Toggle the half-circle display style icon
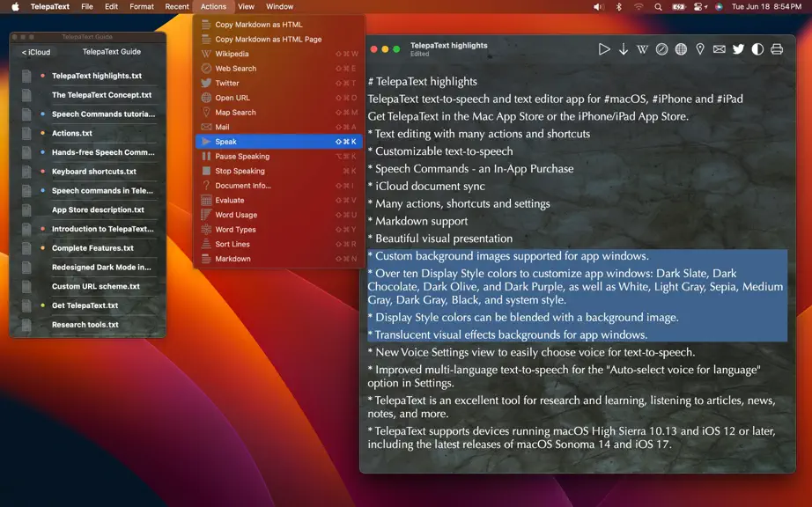The width and height of the screenshot is (812, 507). tap(757, 49)
